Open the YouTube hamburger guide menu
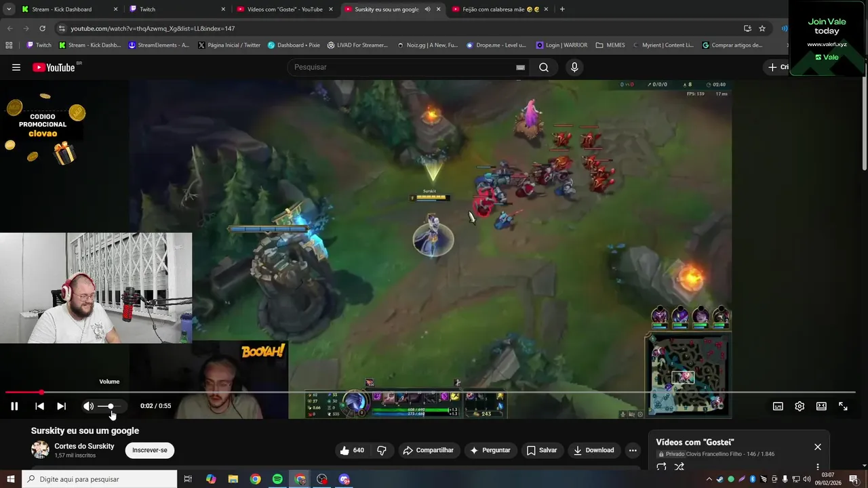 pos(16,67)
